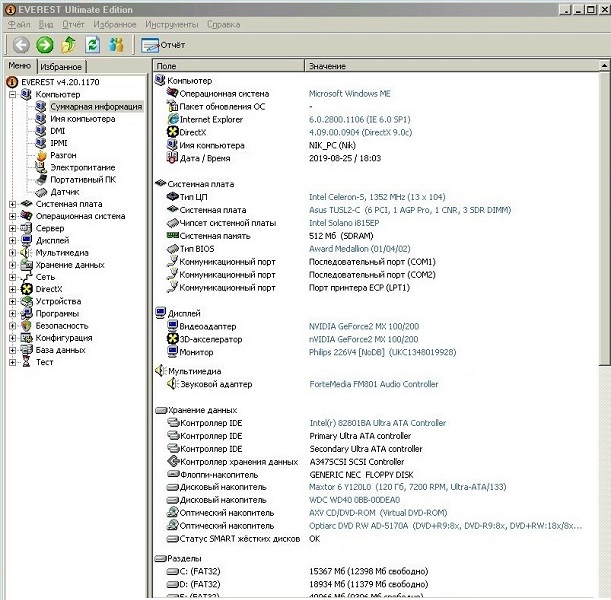This screenshot has height=600, width=611.
Task: Click the Отчёт report toolbar button
Action: tap(163, 45)
